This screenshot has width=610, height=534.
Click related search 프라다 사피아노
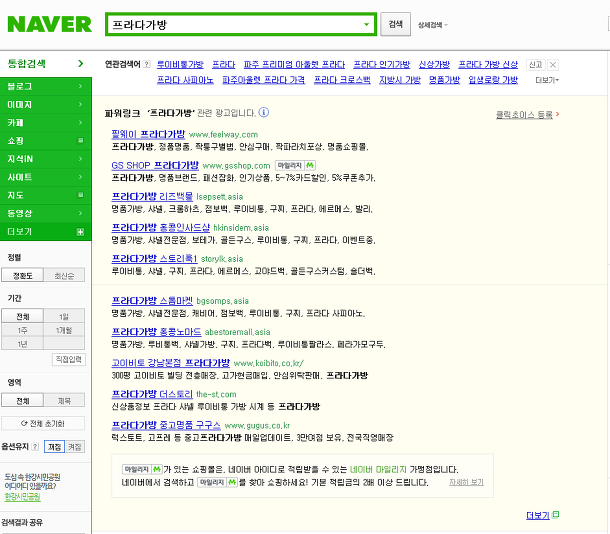click(x=185, y=80)
